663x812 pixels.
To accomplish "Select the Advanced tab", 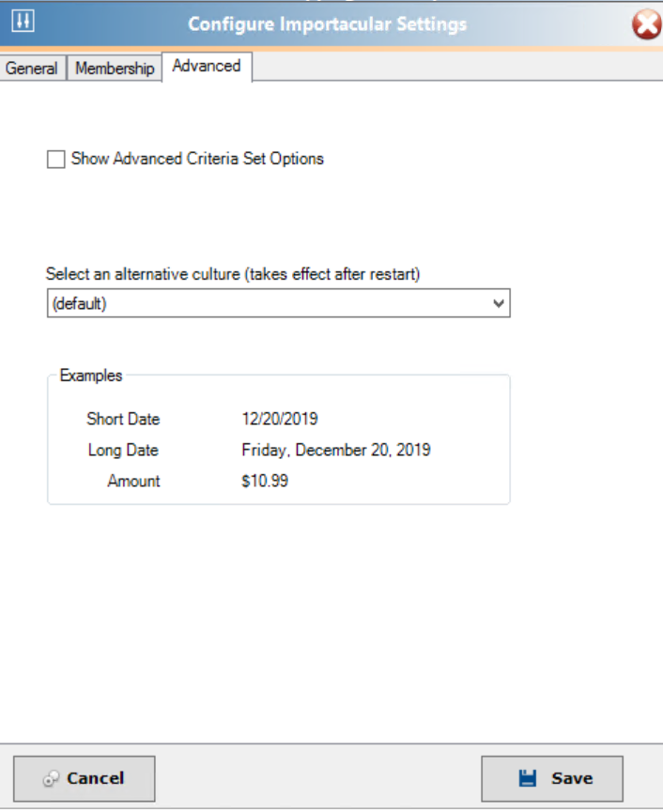I will click(207, 67).
